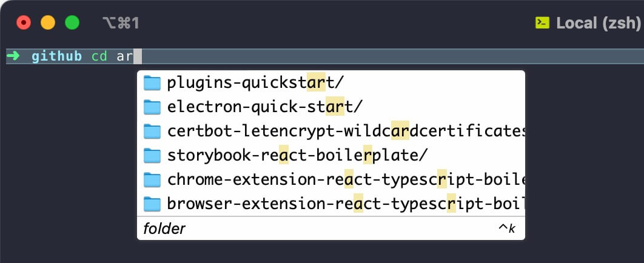This screenshot has width=644, height=263.
Task: Click folder icon beside storybook-react-boilerplate
Action: [152, 156]
